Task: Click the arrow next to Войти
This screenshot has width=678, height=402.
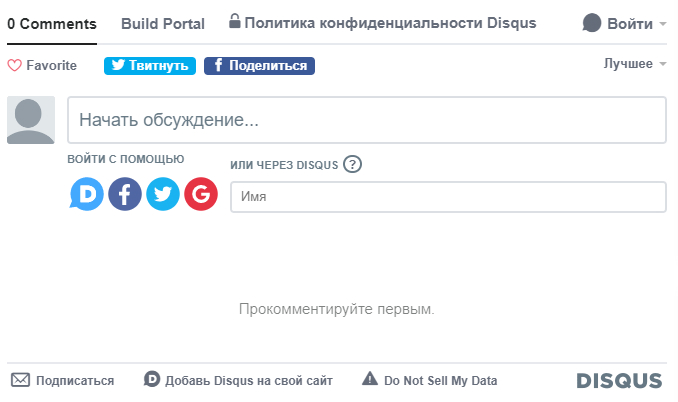Action: (x=662, y=24)
